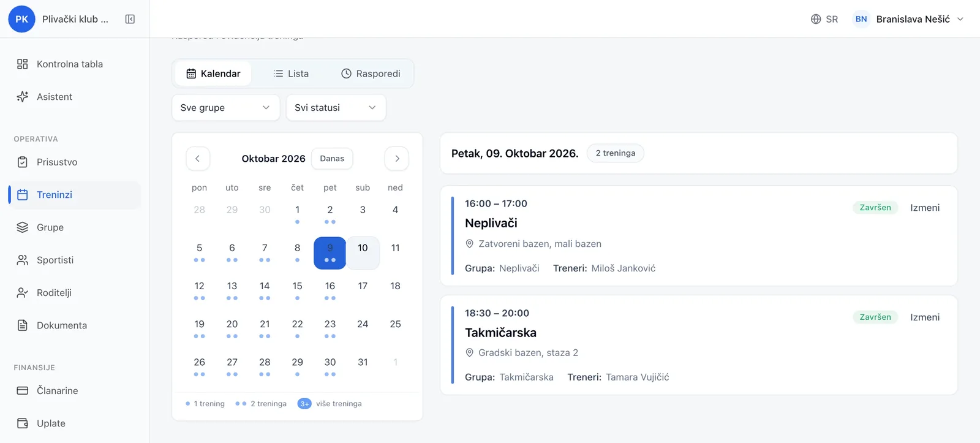Click the Dokumenta file icon
This screenshot has width=980, height=443.
coord(23,325)
